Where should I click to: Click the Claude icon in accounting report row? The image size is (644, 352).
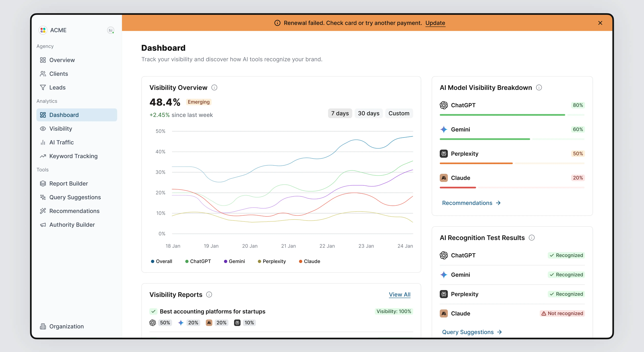coord(209,323)
